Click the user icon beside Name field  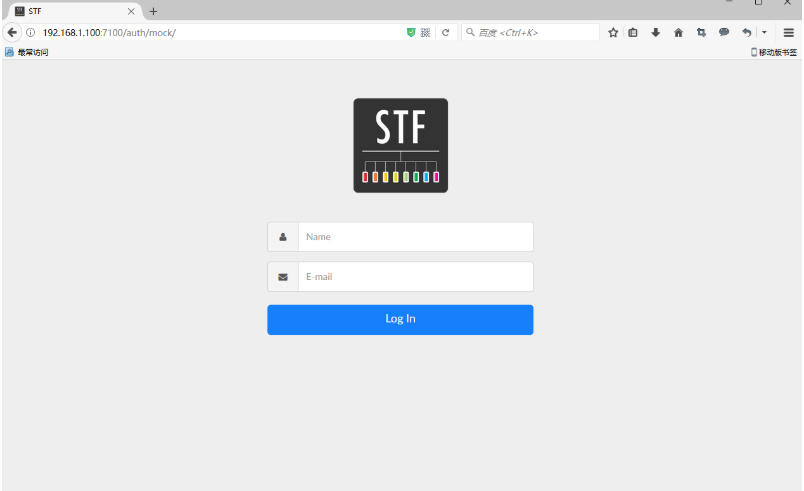pos(283,237)
